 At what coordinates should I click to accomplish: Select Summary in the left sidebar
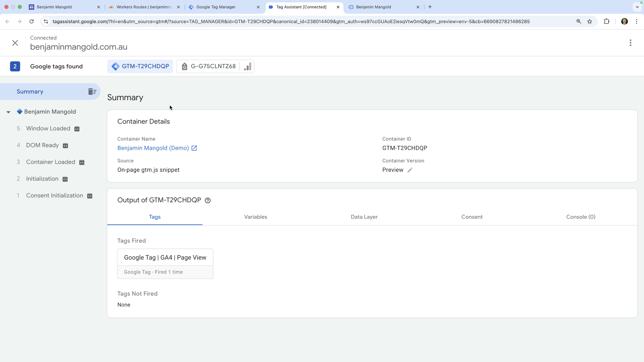(50, 92)
